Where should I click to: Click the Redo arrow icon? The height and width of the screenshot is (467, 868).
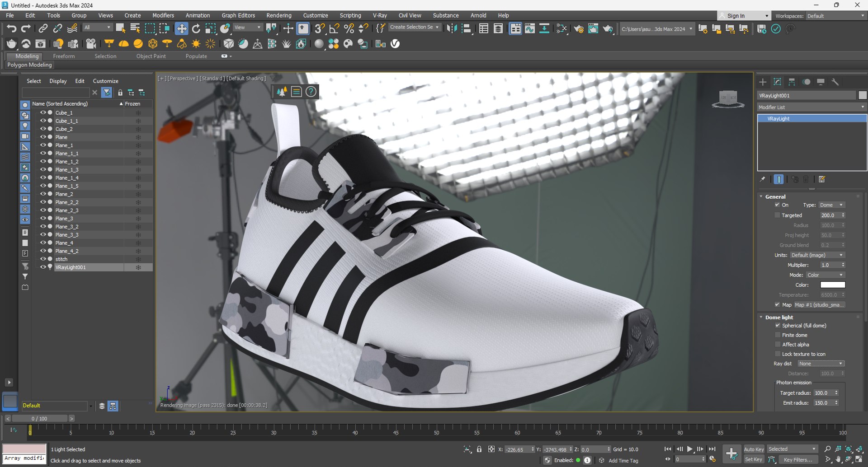pyautogui.click(x=26, y=29)
